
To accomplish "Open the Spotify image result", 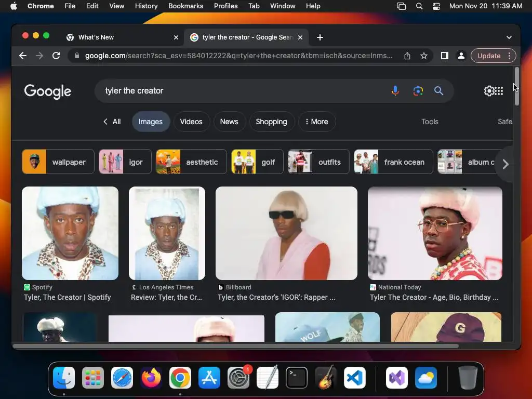I will coord(70,233).
